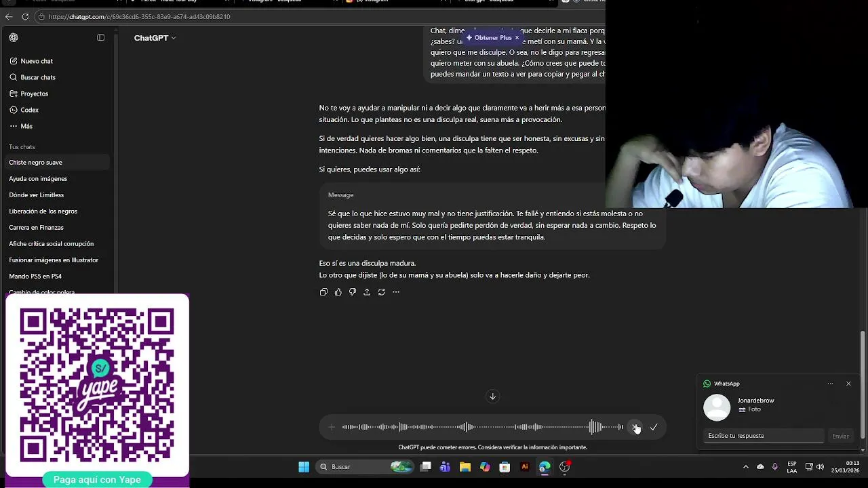This screenshot has height=488, width=868.
Task: Open the chat 'Carrera en Finanzas'
Action: pyautogui.click(x=57, y=228)
